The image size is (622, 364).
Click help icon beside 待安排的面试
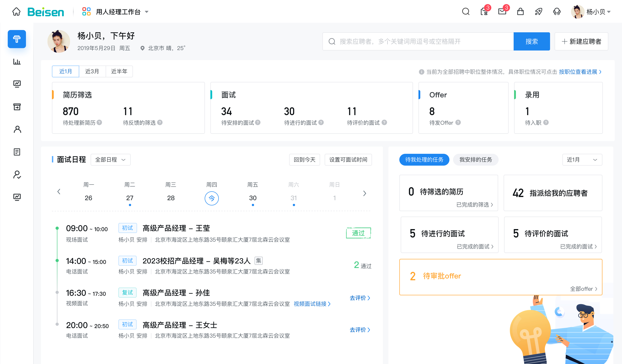coord(258,123)
